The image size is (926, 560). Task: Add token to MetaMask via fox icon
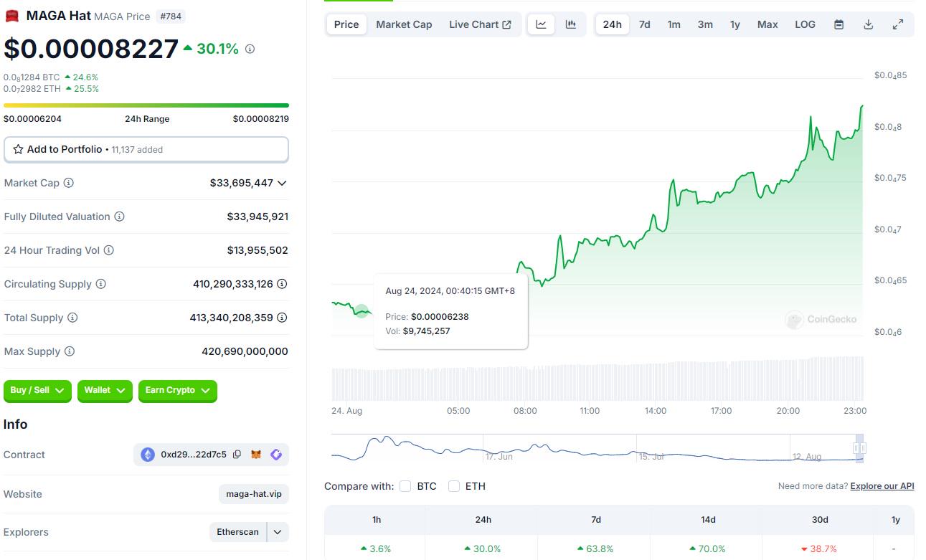tap(256, 455)
